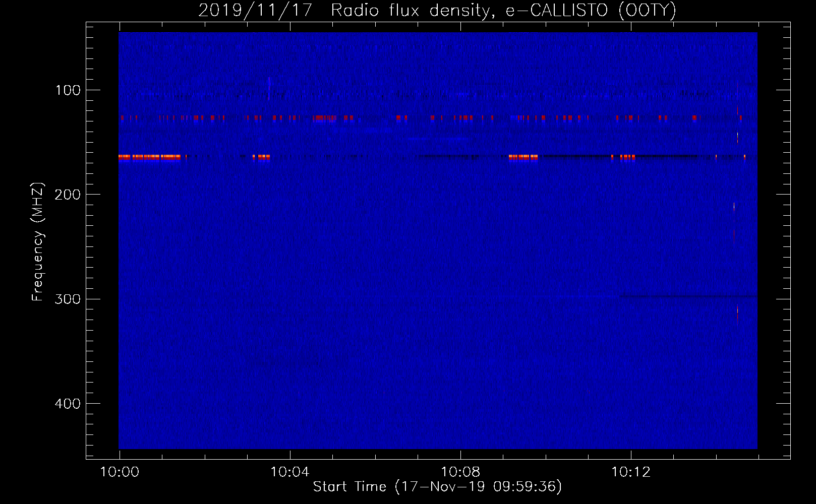Viewport: 816px width, 504px height.
Task: Select the 400 MHz frequency tick label
Action: [x=68, y=404]
